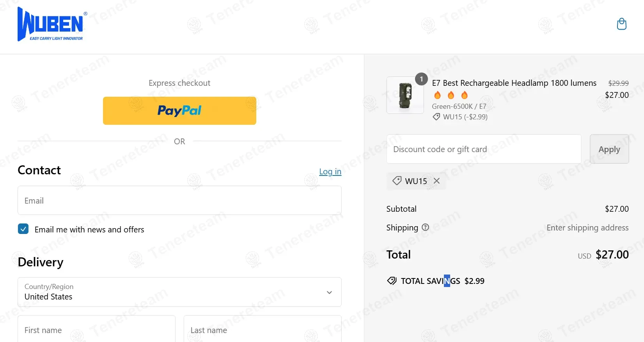Click the WU15 discount tag icon
Screen dimensions: 644x342
coord(397,181)
